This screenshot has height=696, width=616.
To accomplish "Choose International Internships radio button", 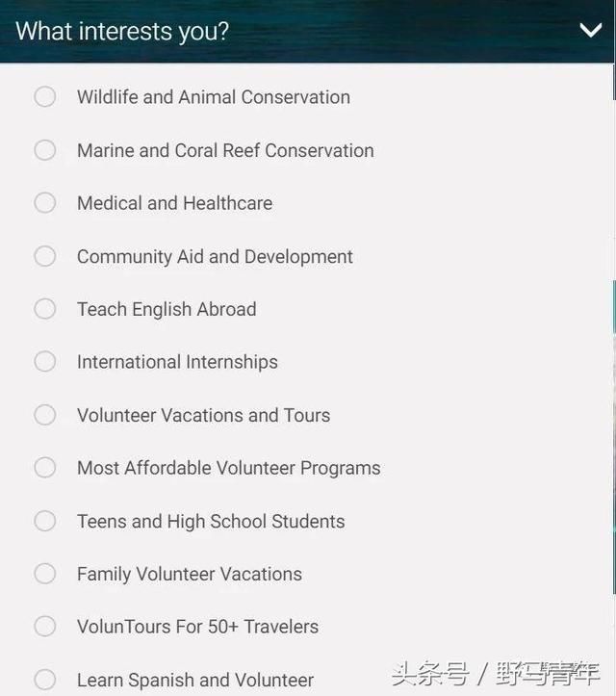I will (45, 362).
